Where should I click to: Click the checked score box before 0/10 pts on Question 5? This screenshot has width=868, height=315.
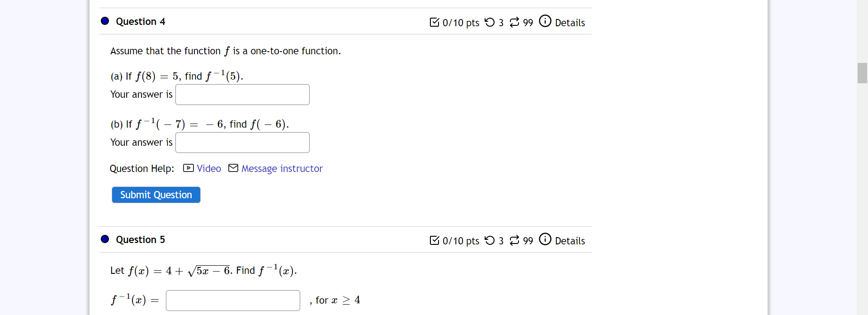tap(435, 240)
